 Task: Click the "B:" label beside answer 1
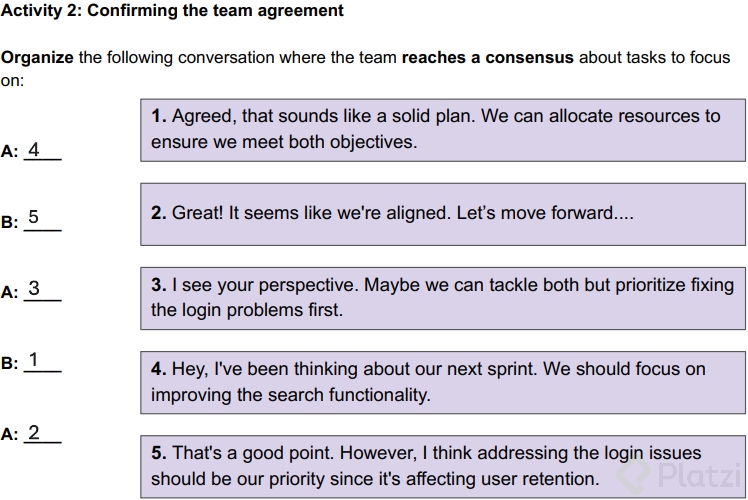10,364
